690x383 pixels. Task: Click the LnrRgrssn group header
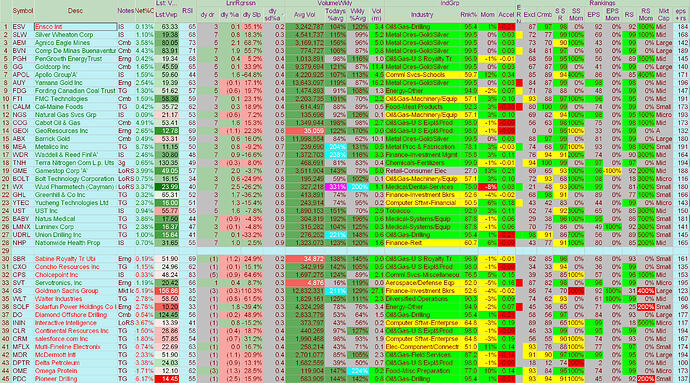click(241, 3)
